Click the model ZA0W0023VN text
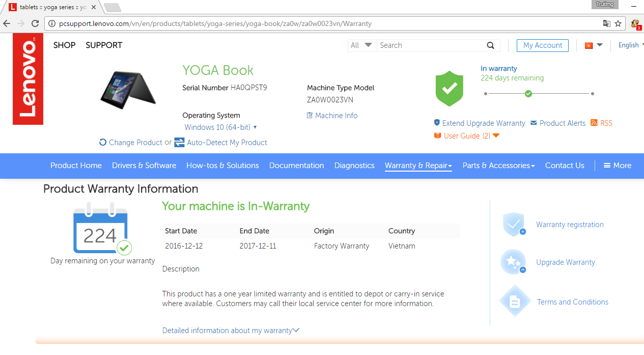 pos(330,100)
